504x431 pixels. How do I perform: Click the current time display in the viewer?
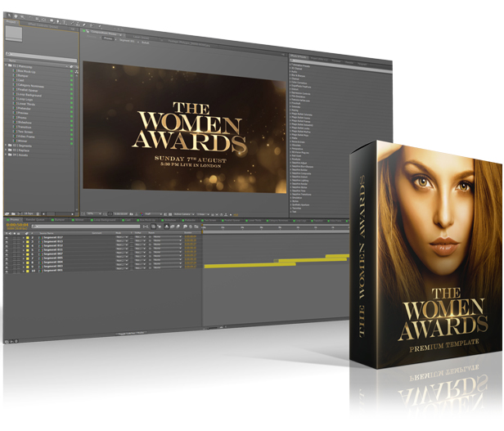tap(120, 213)
